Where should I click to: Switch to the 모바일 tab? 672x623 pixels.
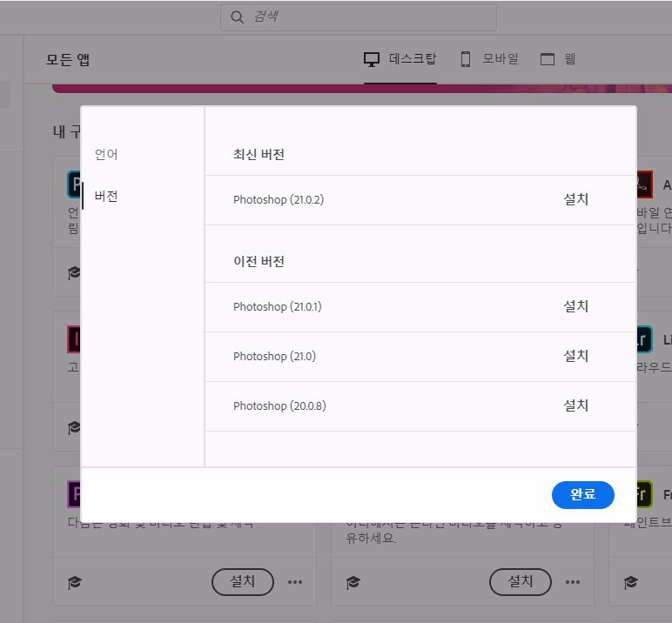click(x=501, y=59)
